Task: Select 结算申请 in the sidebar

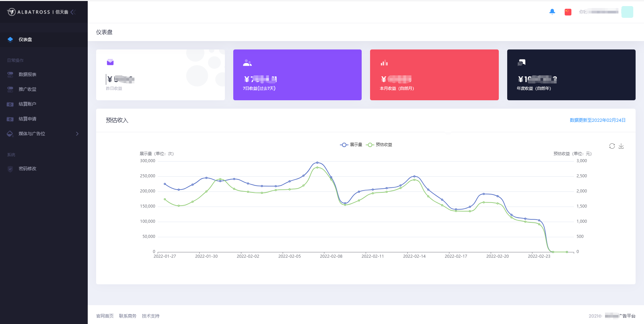Action: click(x=27, y=119)
